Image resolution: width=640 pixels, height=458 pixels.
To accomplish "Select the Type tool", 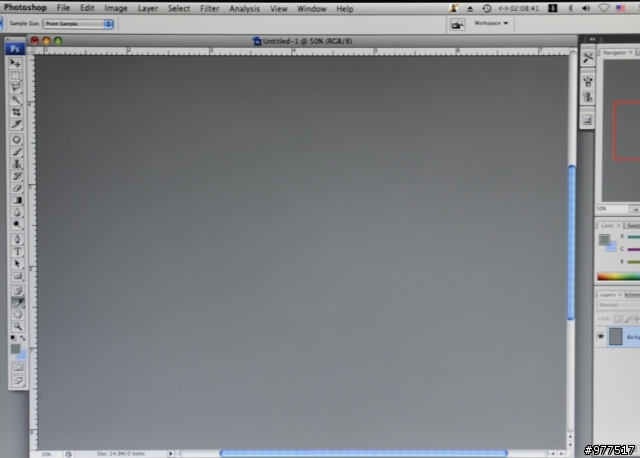I will tap(17, 252).
